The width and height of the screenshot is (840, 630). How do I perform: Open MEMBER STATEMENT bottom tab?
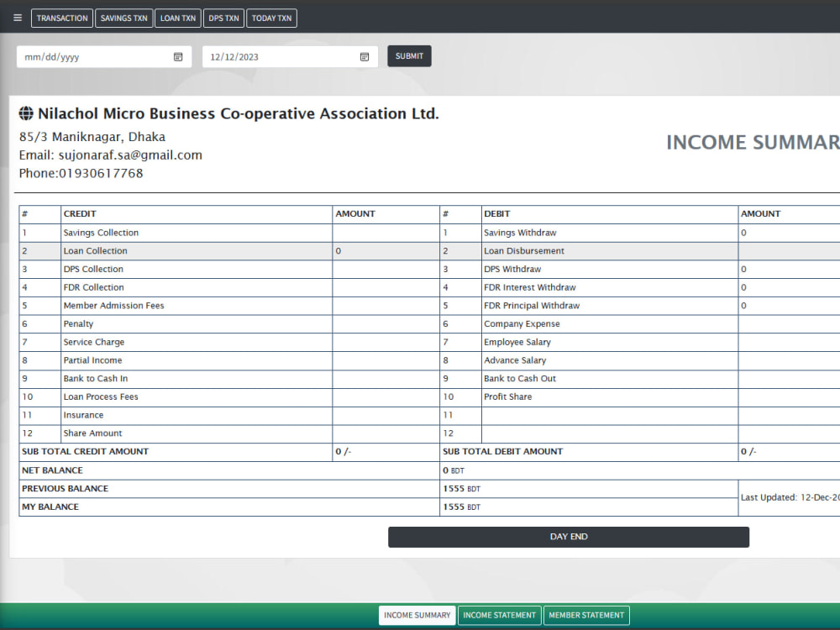pos(586,615)
